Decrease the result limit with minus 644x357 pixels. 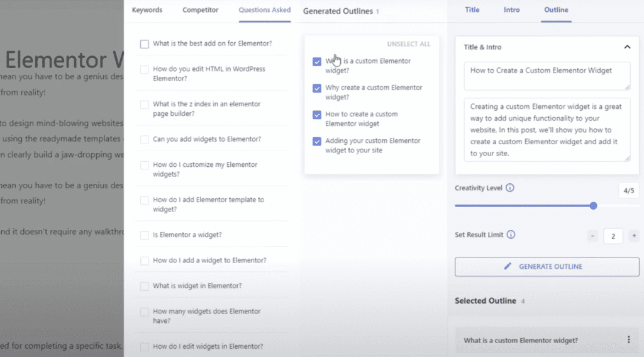click(592, 236)
